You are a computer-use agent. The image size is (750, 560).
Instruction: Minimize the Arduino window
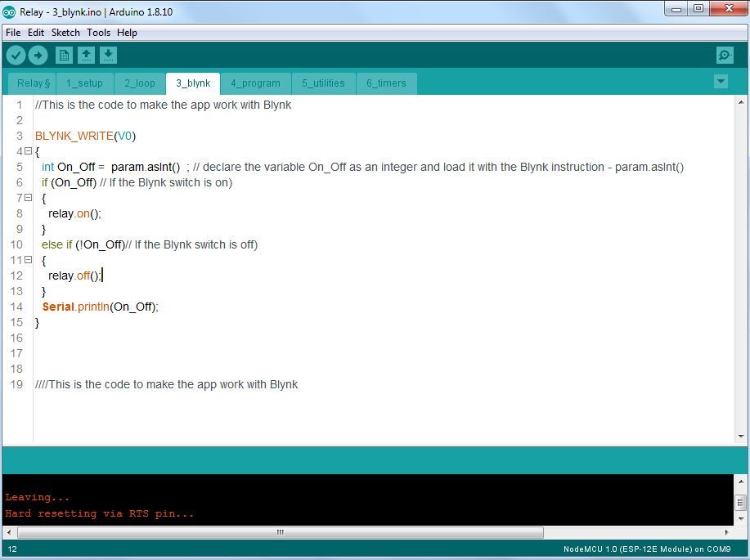coord(676,9)
